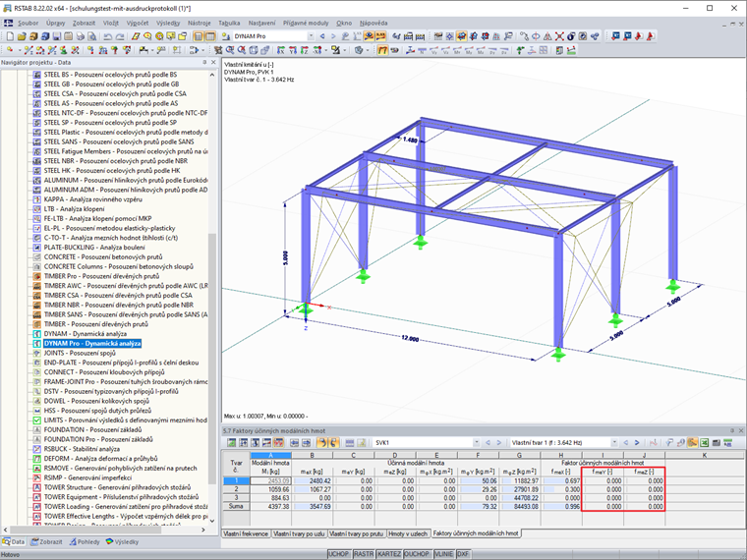This screenshot has width=747, height=560.
Task: Go to previous load case with the blue arrow
Action: tap(322, 36)
